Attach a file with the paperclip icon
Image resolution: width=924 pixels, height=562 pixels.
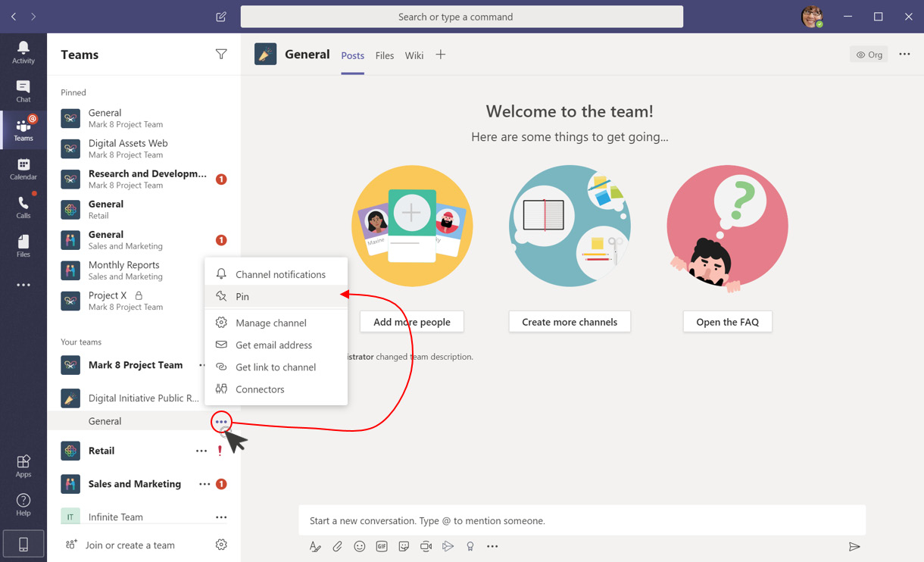click(338, 546)
